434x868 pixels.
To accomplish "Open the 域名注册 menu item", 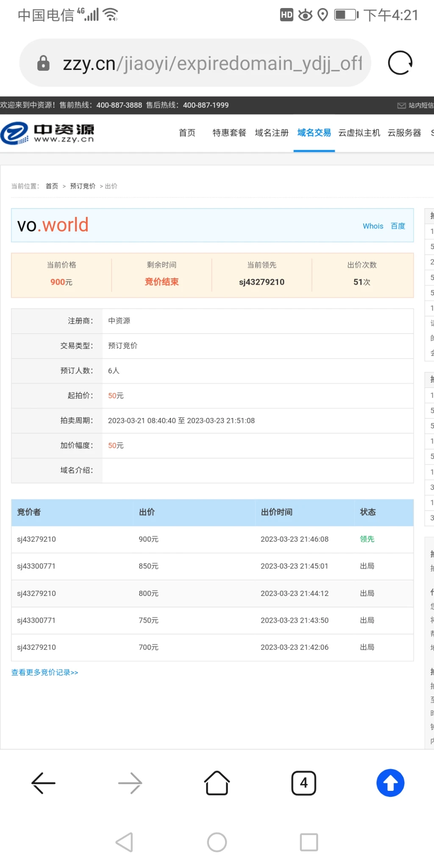I will [x=271, y=133].
